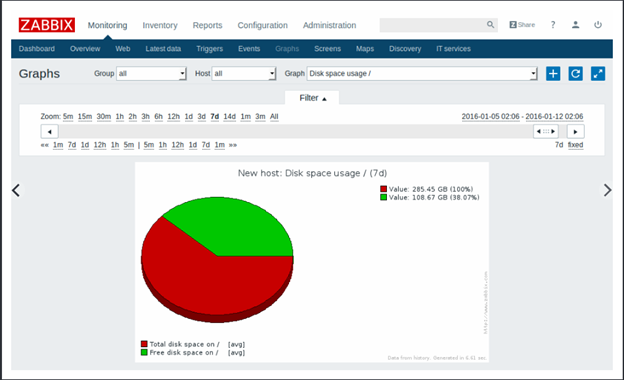624x380 pixels.
Task: Go to next graph with right chevron
Action: [x=607, y=190]
